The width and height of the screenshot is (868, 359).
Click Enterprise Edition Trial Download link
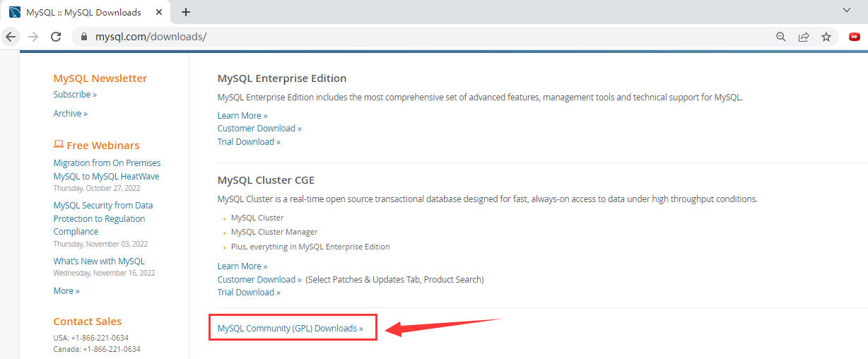249,142
